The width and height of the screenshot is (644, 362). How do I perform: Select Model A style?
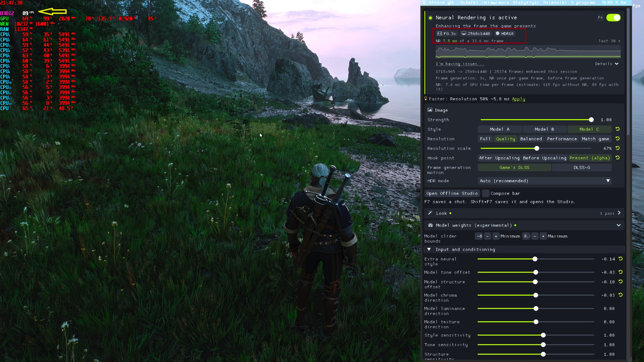point(500,129)
